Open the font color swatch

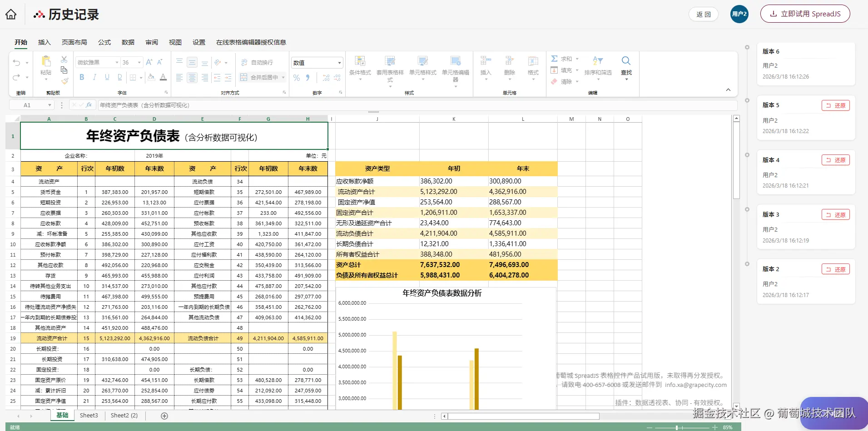click(164, 77)
